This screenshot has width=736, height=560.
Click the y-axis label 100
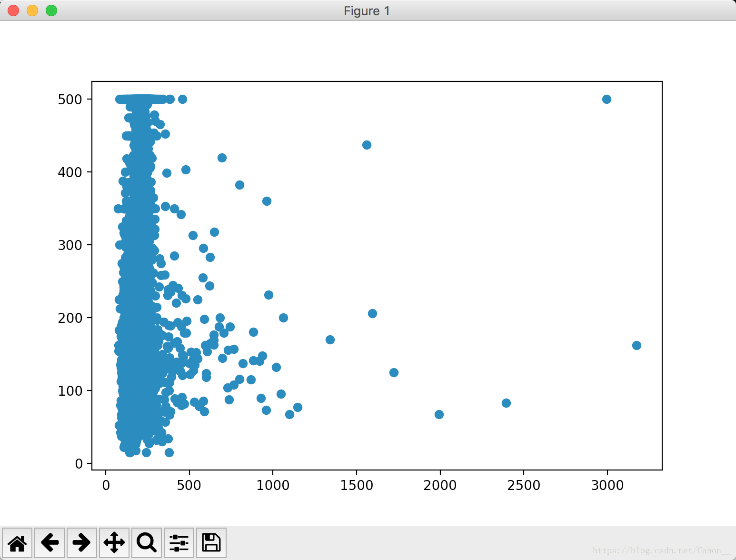pyautogui.click(x=70, y=391)
